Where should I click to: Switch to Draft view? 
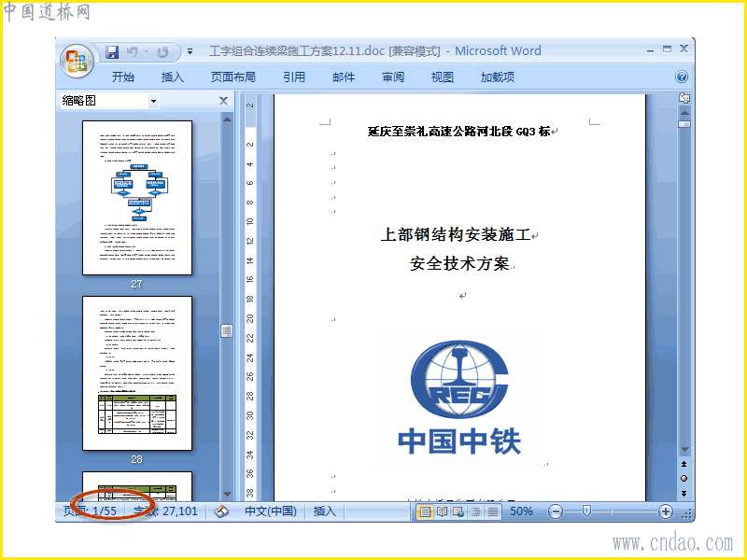pyautogui.click(x=493, y=511)
